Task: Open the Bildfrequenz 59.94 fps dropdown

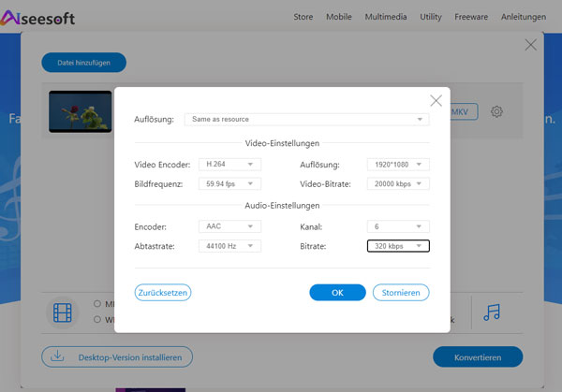Action: click(x=230, y=184)
